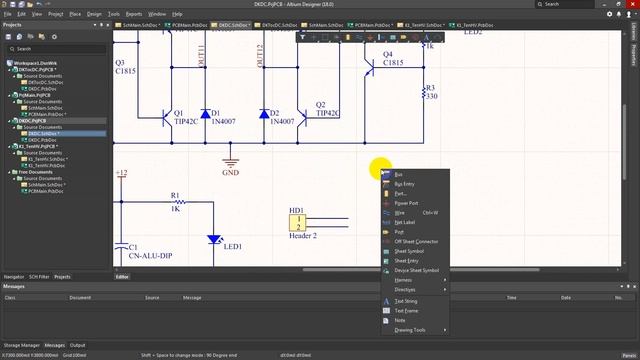This screenshot has width=640, height=360.
Task: Click the user account icon in the title bar
Action: pos(629,14)
